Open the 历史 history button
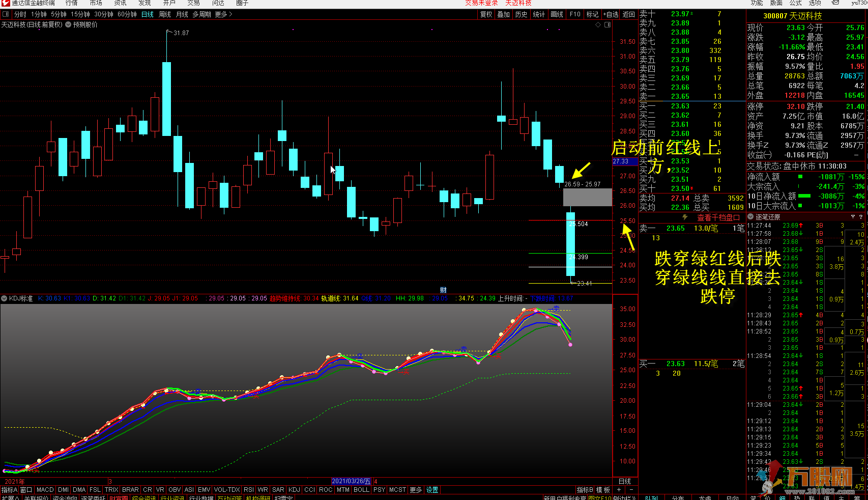Screen dimensions: 868x500 [x=521, y=14]
